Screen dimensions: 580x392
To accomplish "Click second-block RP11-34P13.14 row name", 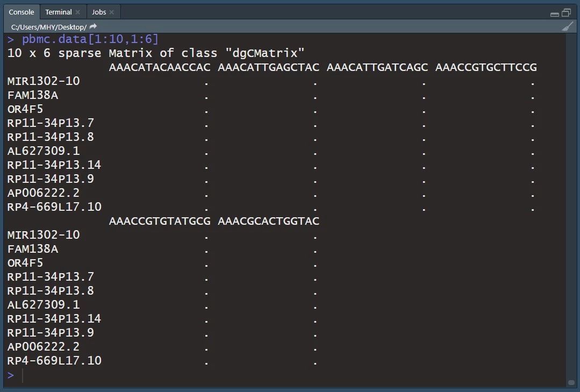I will click(54, 319).
